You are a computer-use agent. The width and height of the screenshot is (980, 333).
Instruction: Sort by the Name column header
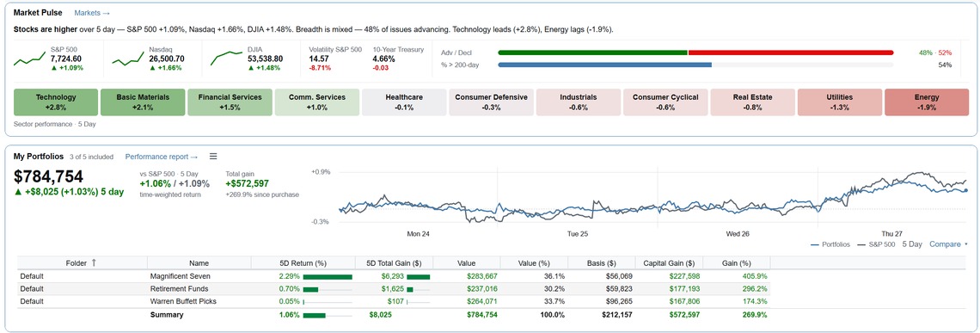coord(199,263)
